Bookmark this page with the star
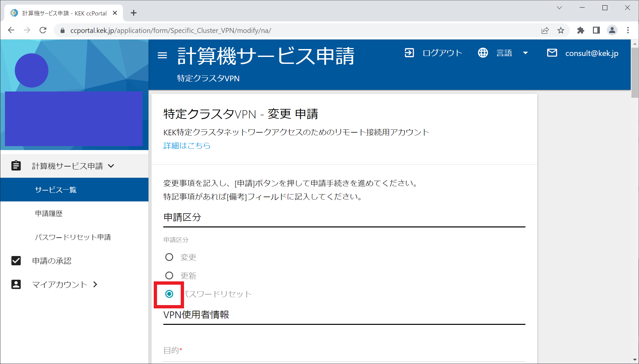Image resolution: width=639 pixels, height=364 pixels. click(x=561, y=30)
